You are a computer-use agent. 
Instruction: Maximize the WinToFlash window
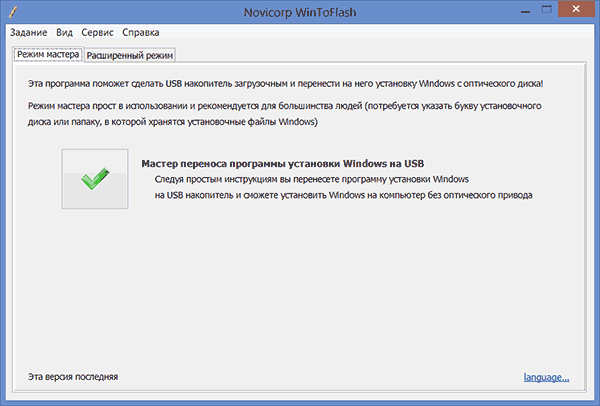(546, 10)
